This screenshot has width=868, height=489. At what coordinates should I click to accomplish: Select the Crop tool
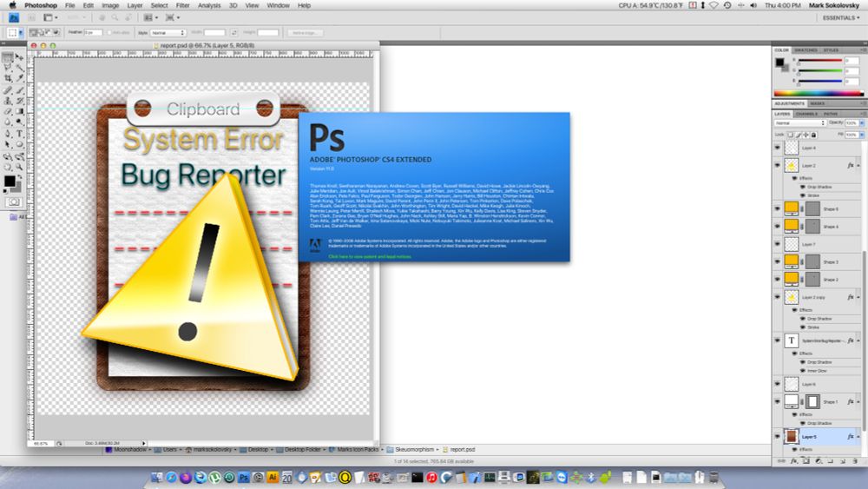[x=8, y=79]
